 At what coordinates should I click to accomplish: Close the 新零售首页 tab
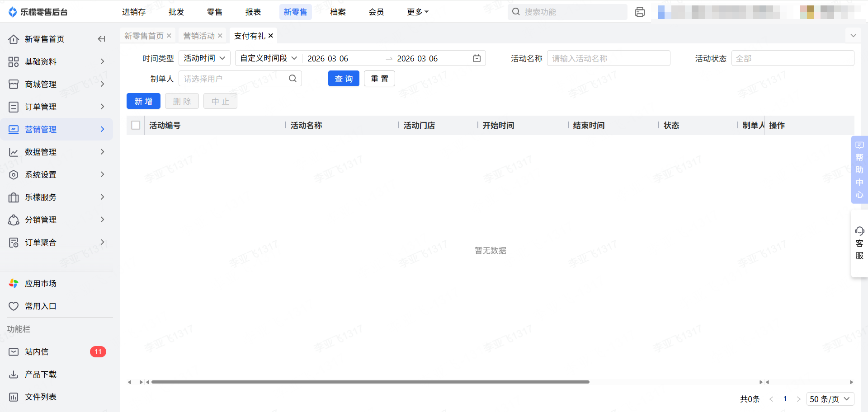click(169, 36)
